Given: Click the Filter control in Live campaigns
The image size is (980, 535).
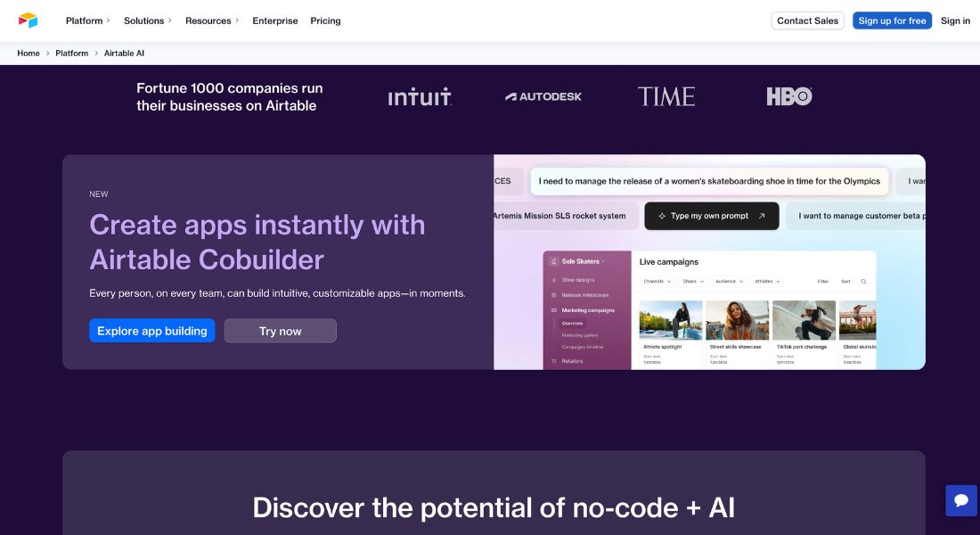Looking at the screenshot, I should (822, 282).
